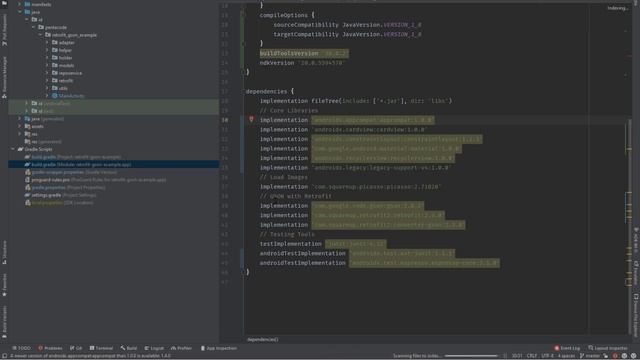Open the Event Log panel
The height and width of the screenshot is (360, 640).
pyautogui.click(x=567, y=348)
